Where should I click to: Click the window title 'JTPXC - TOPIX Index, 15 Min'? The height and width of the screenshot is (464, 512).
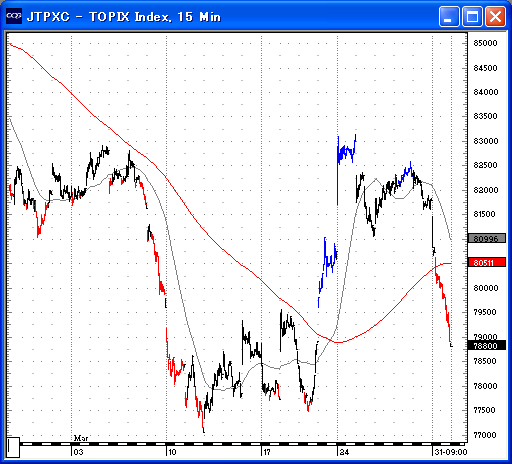[124, 17]
